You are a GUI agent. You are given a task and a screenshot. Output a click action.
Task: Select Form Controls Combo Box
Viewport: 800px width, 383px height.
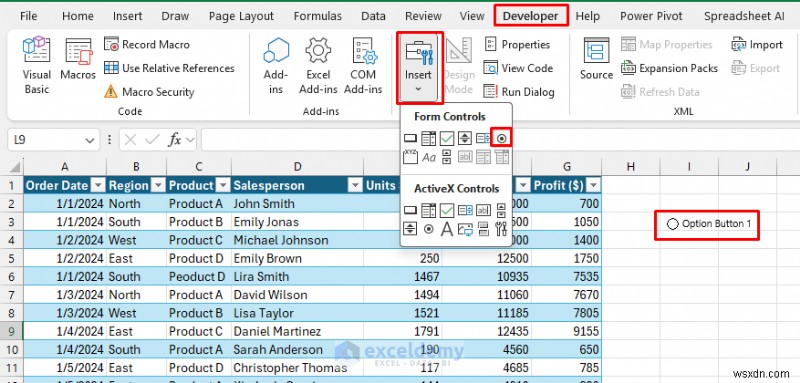tap(429, 138)
